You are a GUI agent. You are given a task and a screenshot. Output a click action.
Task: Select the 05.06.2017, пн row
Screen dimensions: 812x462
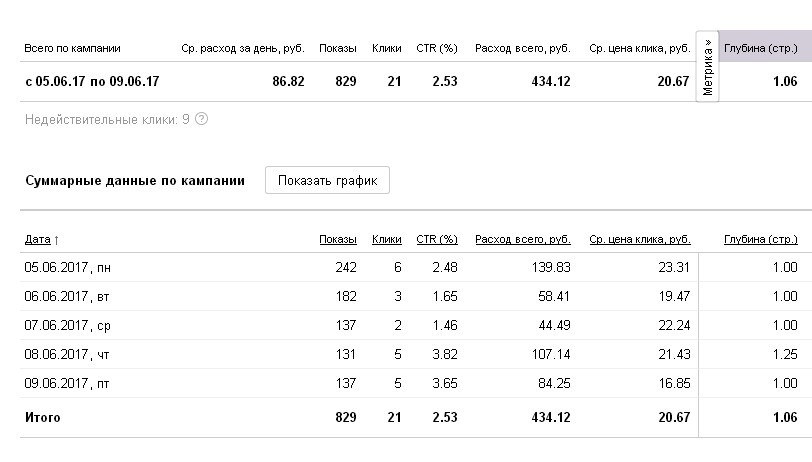[x=59, y=268]
